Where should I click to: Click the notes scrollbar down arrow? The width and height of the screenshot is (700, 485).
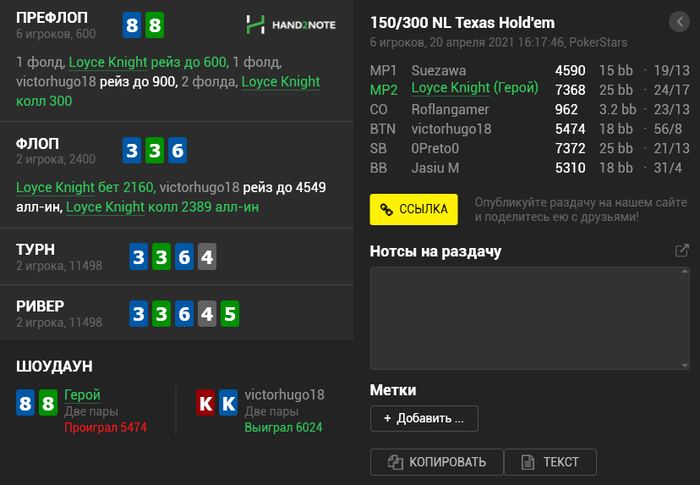click(685, 365)
